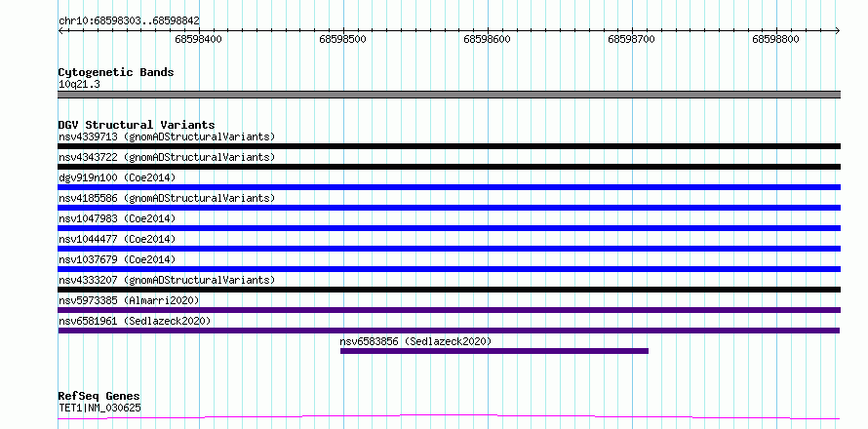
Task: Click the purple bar for nsv5973385
Action: click(x=449, y=310)
